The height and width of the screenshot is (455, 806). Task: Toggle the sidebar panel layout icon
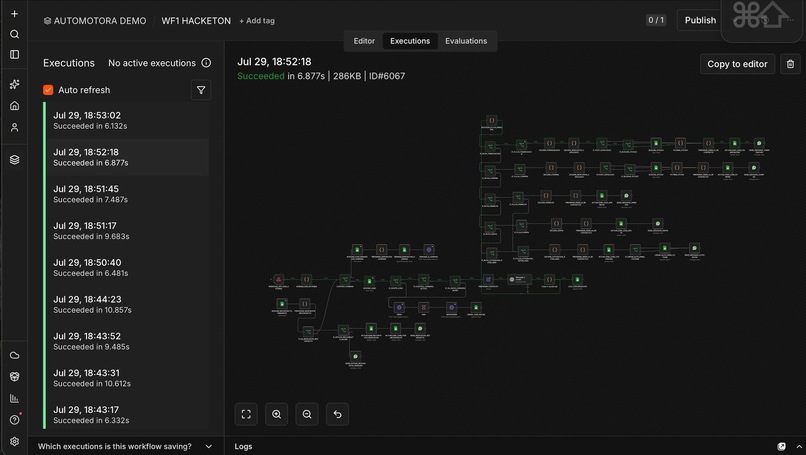pyautogui.click(x=14, y=54)
